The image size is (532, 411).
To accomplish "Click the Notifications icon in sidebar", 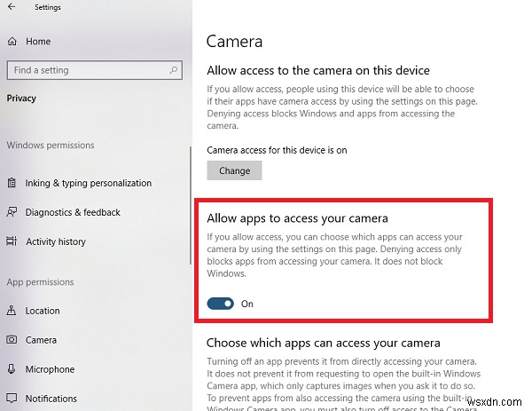I will [12, 399].
